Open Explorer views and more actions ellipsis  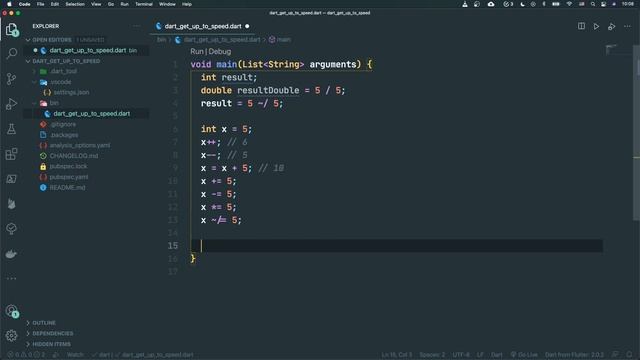(x=137, y=26)
